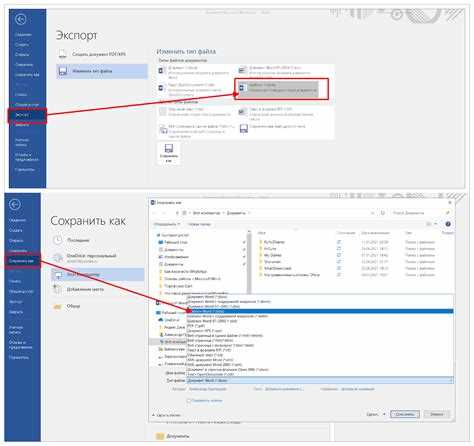Image resolution: width=474 pixels, height=446 pixels.
Task: Choose Документ Word с поддержкой макросов (*.docm)
Action: pos(320,302)
